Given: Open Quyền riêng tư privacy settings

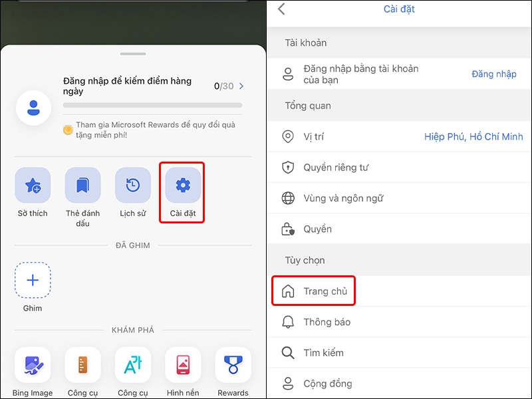Looking at the screenshot, I should tap(400, 168).
